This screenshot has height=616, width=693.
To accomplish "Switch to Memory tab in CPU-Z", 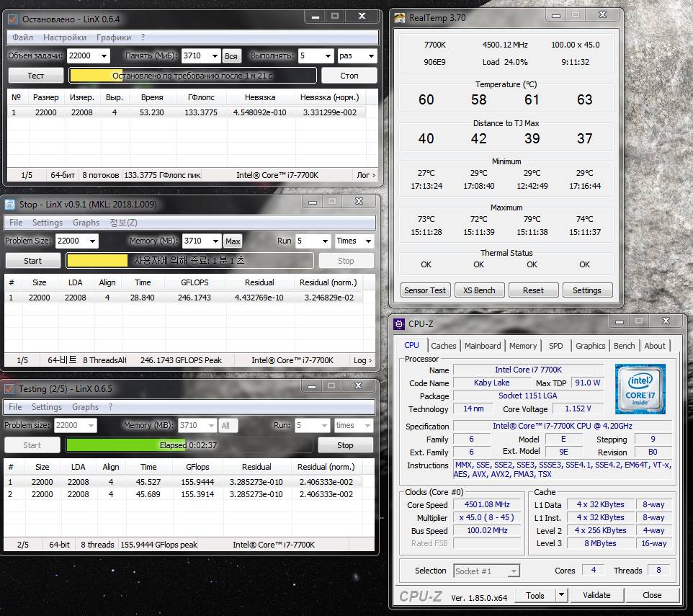I will (523, 346).
